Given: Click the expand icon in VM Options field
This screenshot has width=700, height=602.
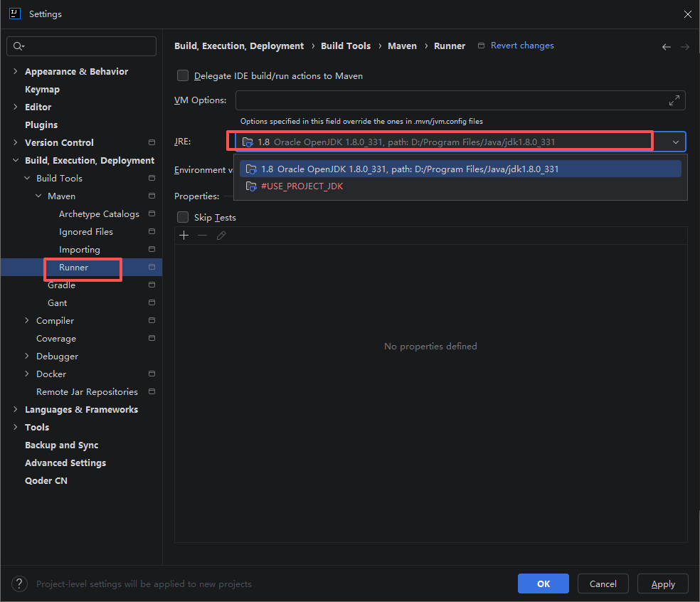Looking at the screenshot, I should point(674,100).
